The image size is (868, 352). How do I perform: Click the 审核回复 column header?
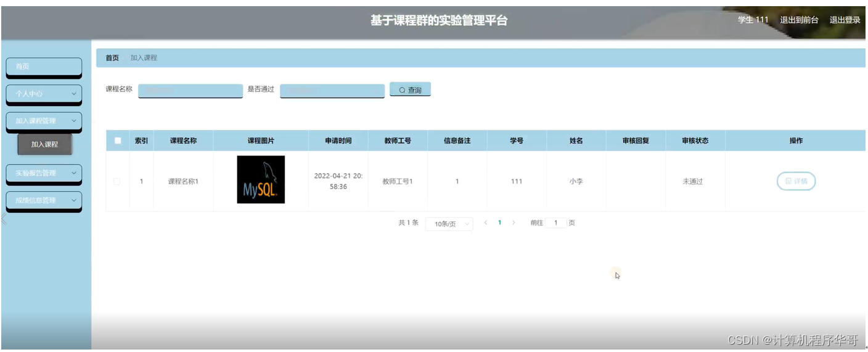coord(636,141)
